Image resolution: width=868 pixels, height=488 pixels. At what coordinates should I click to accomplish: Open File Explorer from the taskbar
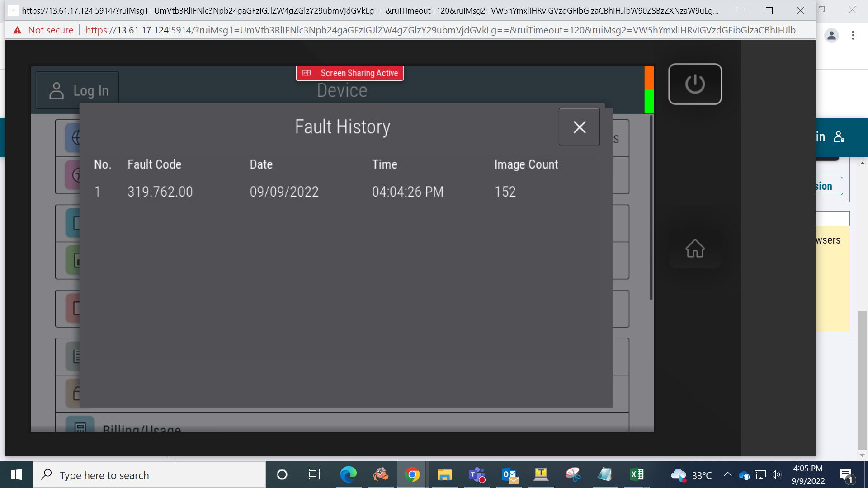444,475
